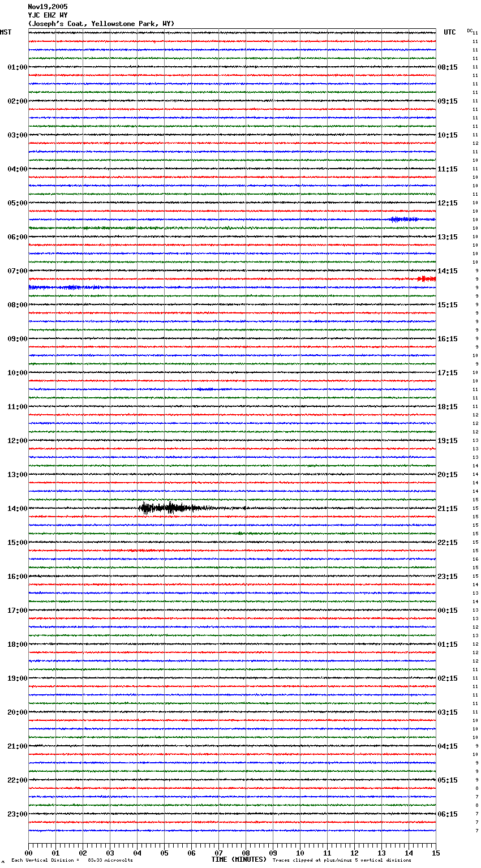Click minute 15 on the bottom axis
The width and height of the screenshot is (481, 868).
(436, 853)
